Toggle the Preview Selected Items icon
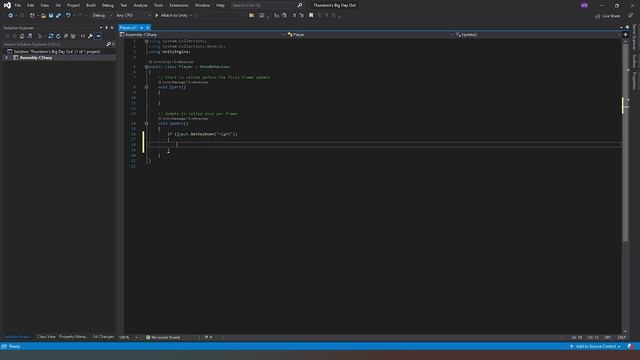 click(x=98, y=36)
